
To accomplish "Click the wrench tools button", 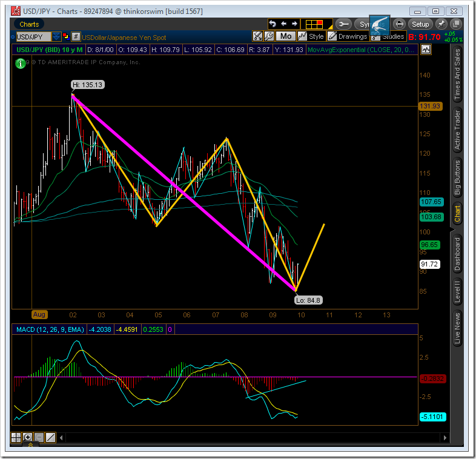I will click(343, 24).
